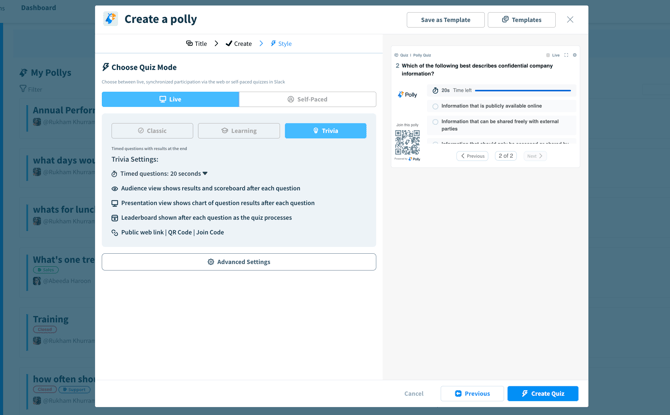Viewport: 670px width, 415px height.
Task: Switch quiz mode to Self-Paced
Action: (x=307, y=99)
